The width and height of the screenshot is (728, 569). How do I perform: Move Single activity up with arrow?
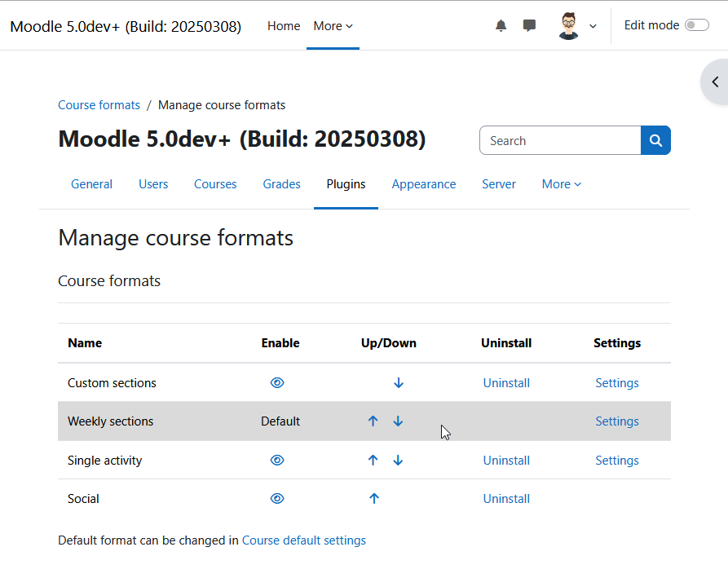[373, 461]
